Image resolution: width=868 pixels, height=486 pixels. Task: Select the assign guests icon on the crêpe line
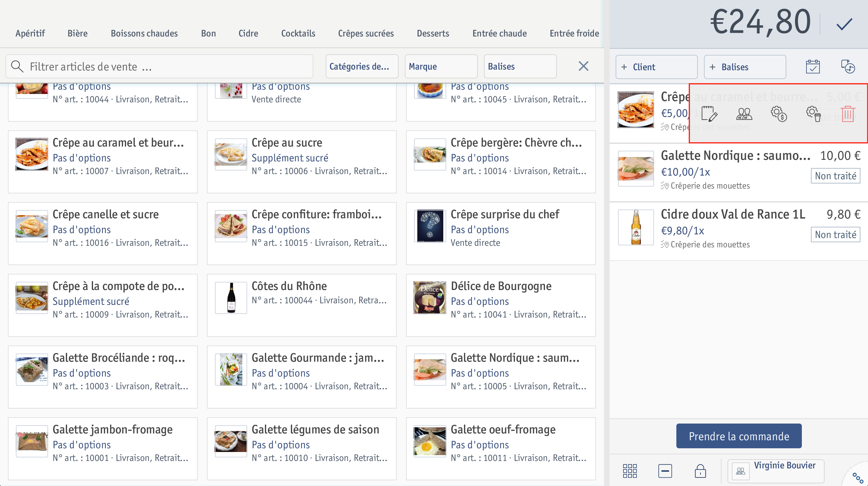(744, 113)
